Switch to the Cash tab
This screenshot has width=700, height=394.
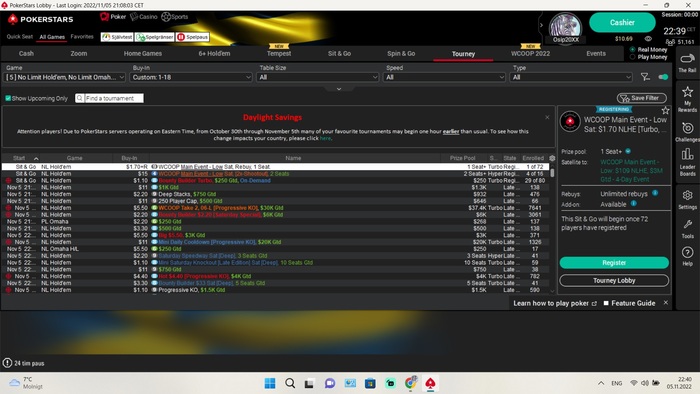click(26, 54)
